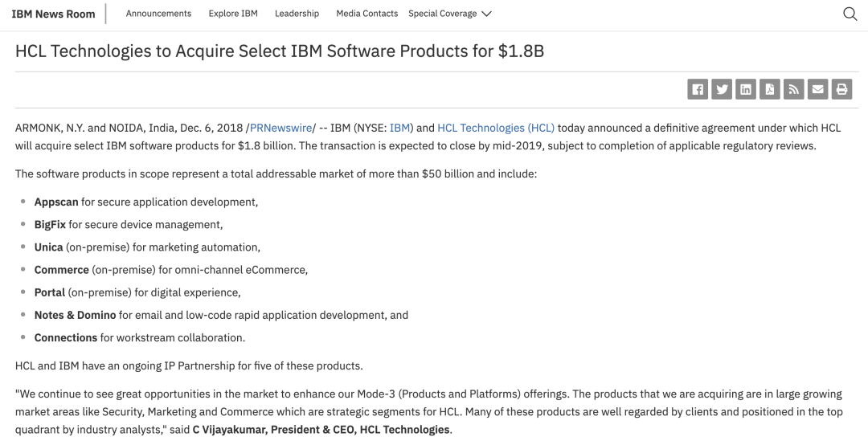Select the Leadership menu item
This screenshot has width=868, height=445.
[x=297, y=14]
